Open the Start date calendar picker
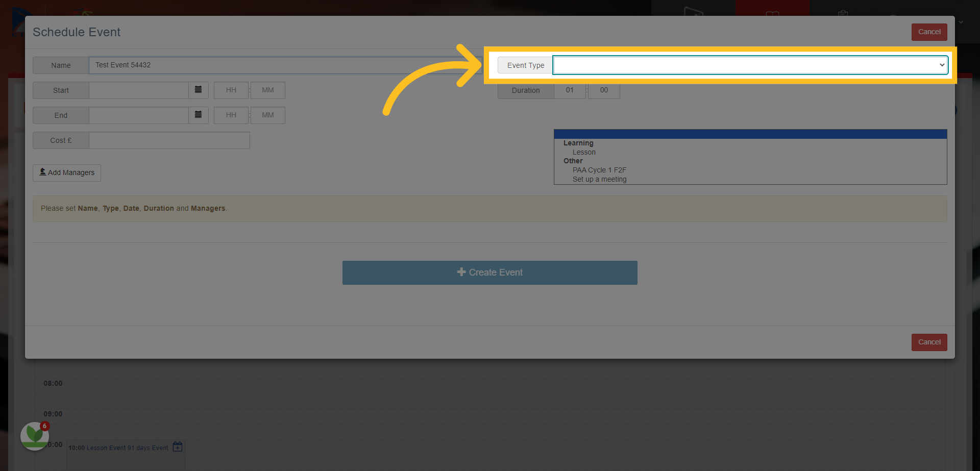 [x=198, y=90]
